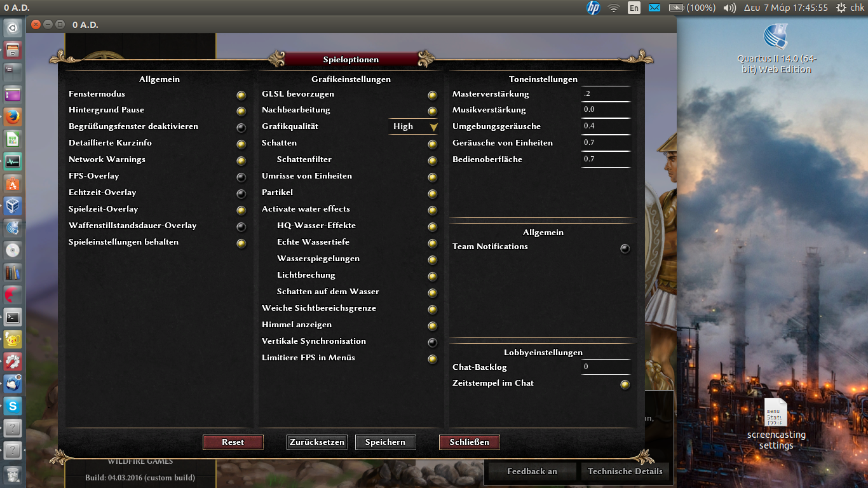Toggle the Fenstermodus option

[241, 95]
